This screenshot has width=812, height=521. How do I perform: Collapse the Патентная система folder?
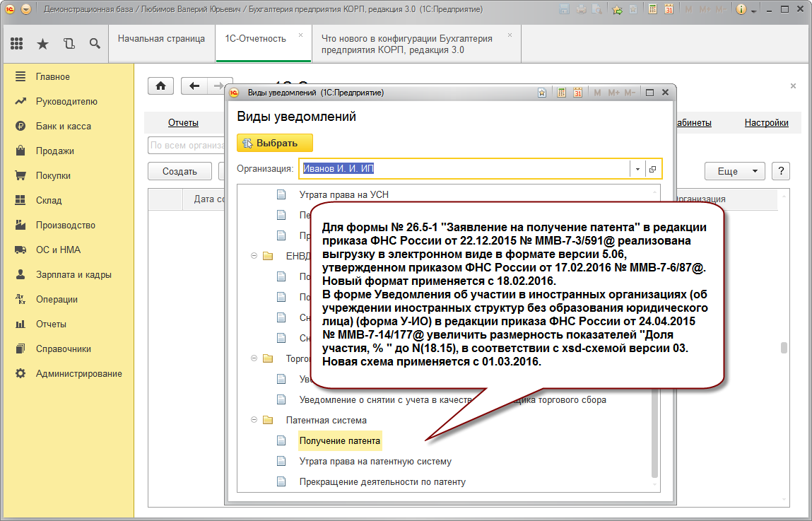[254, 420]
